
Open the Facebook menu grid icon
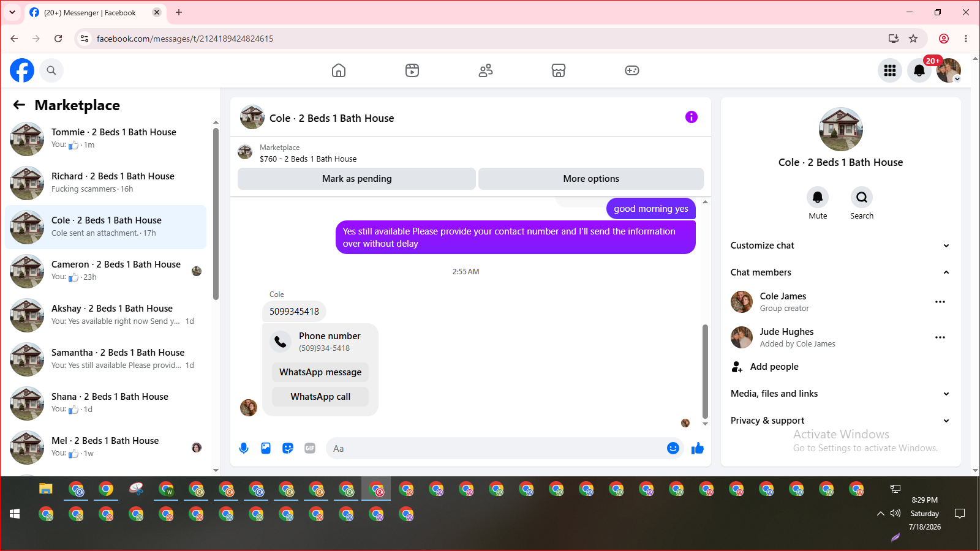click(890, 70)
